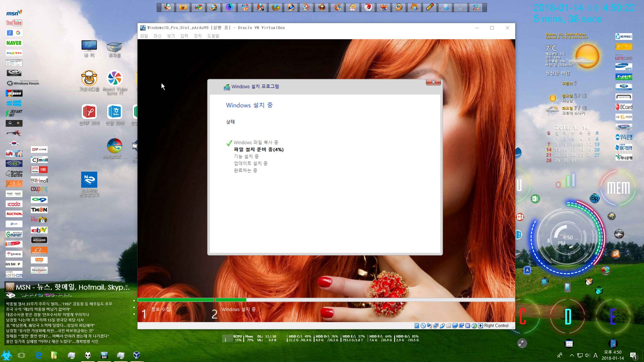Click the recording indicator in VirtualBox status bar
Image resolution: width=644 pixels, height=362 pixels.
pyautogui.click(x=461, y=325)
